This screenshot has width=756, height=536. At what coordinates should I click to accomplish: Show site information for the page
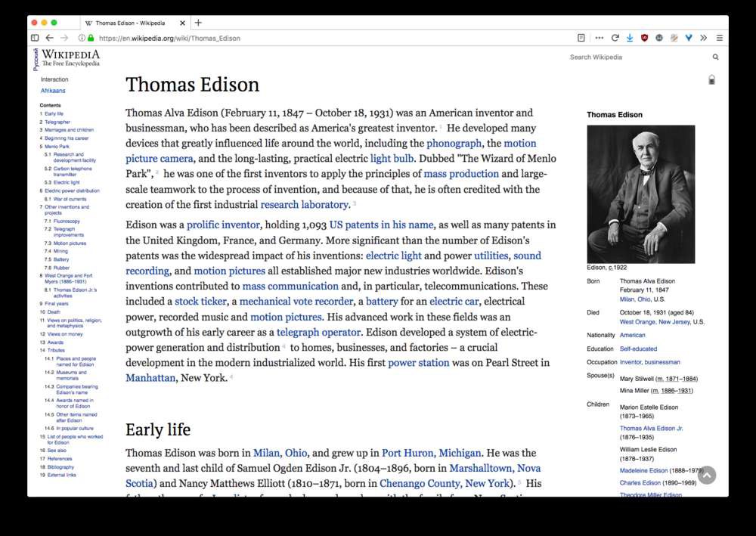tap(82, 38)
